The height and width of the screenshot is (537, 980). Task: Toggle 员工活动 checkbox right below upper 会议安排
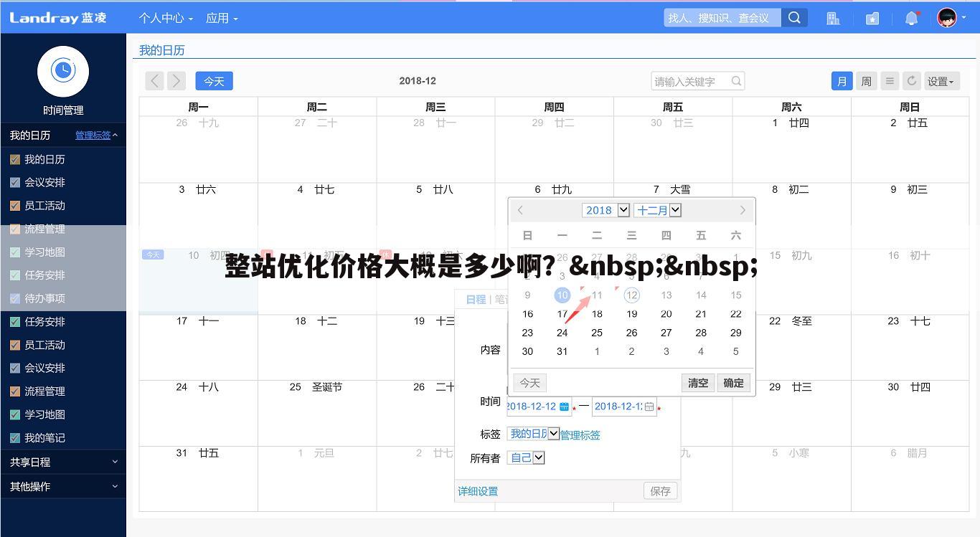click(x=14, y=206)
